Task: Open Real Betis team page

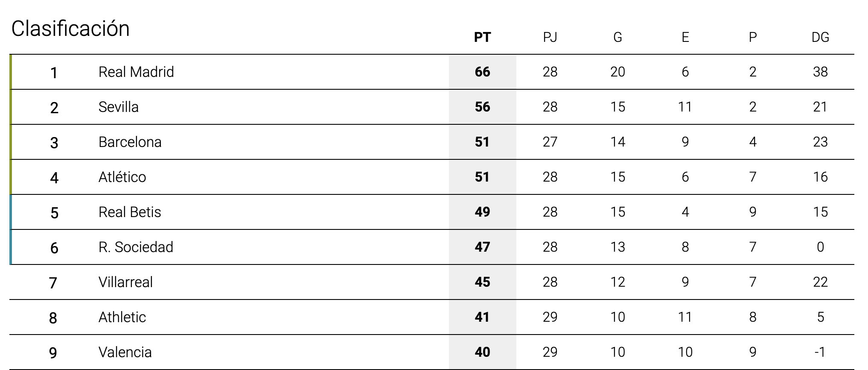Action: 130,212
